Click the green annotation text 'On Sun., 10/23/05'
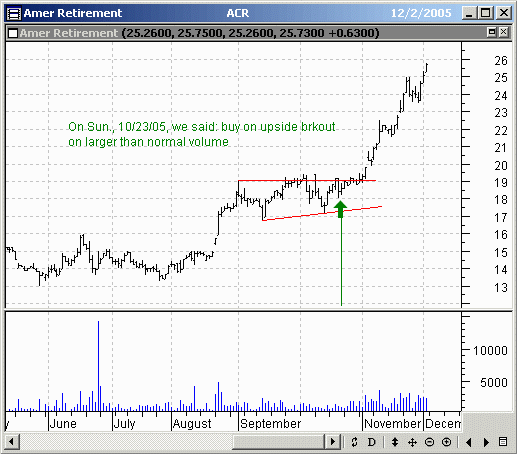Viewport: 517px width, 454px height. (x=117, y=127)
